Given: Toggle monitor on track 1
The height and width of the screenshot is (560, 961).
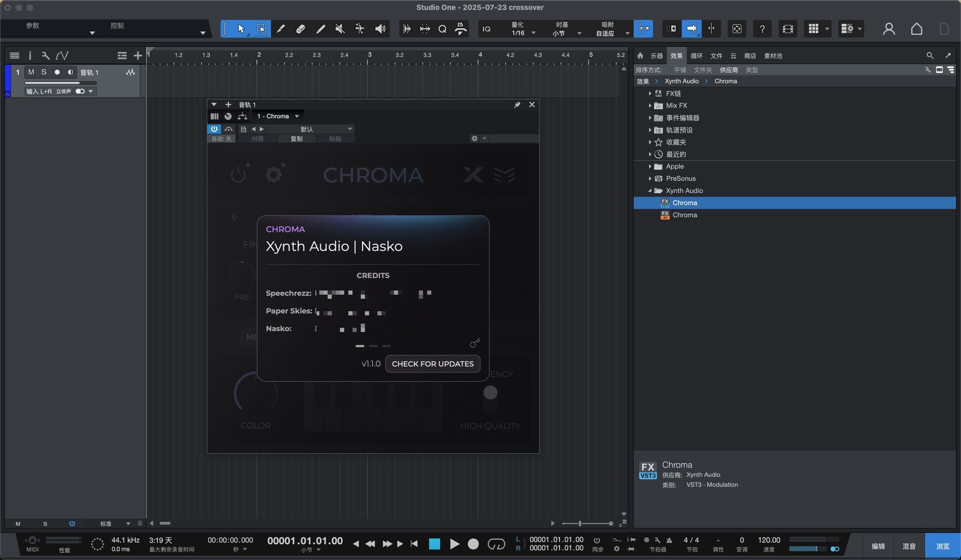Looking at the screenshot, I should coord(70,72).
